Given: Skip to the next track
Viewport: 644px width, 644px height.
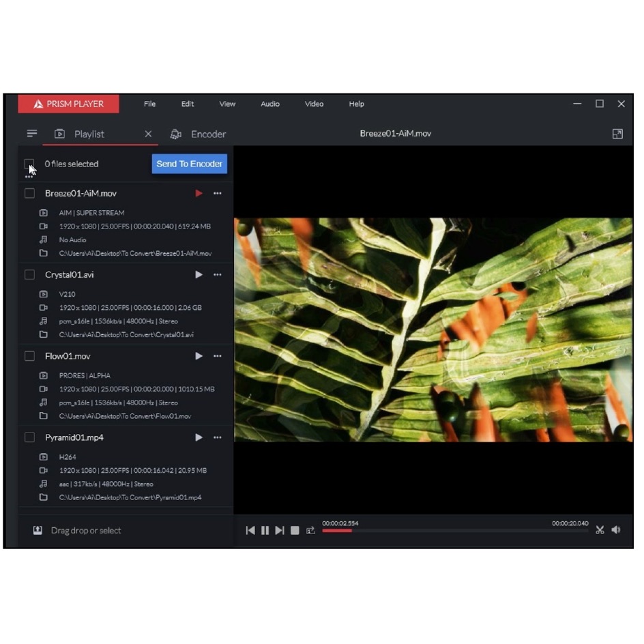Looking at the screenshot, I should coord(280,530).
